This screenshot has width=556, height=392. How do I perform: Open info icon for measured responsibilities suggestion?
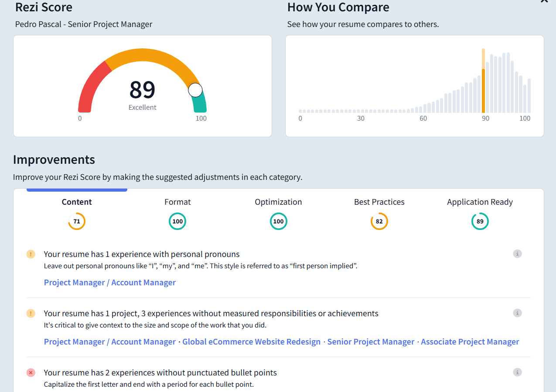click(517, 313)
